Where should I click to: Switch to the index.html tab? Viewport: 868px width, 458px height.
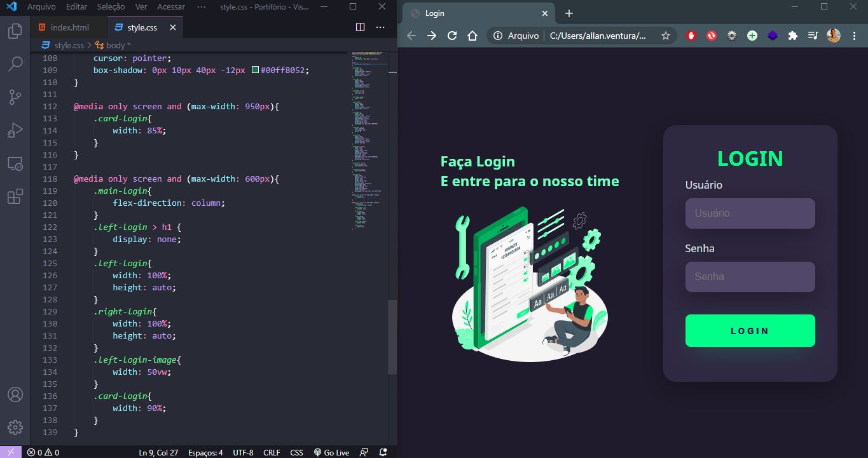(x=69, y=28)
